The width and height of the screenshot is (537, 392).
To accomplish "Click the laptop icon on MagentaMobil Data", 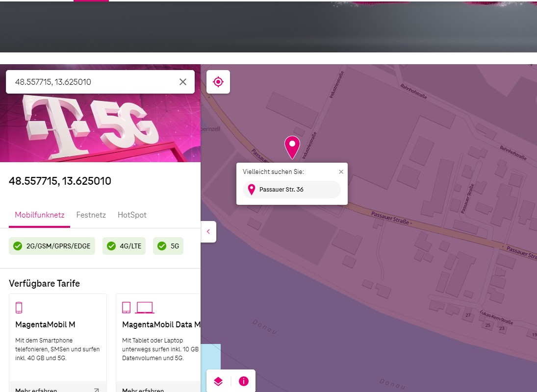I will (145, 308).
